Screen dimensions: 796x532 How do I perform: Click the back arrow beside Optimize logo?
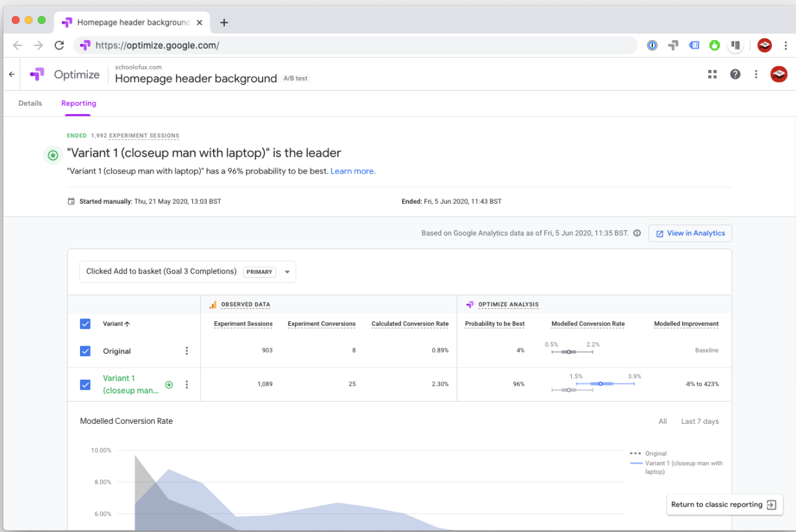(12, 74)
